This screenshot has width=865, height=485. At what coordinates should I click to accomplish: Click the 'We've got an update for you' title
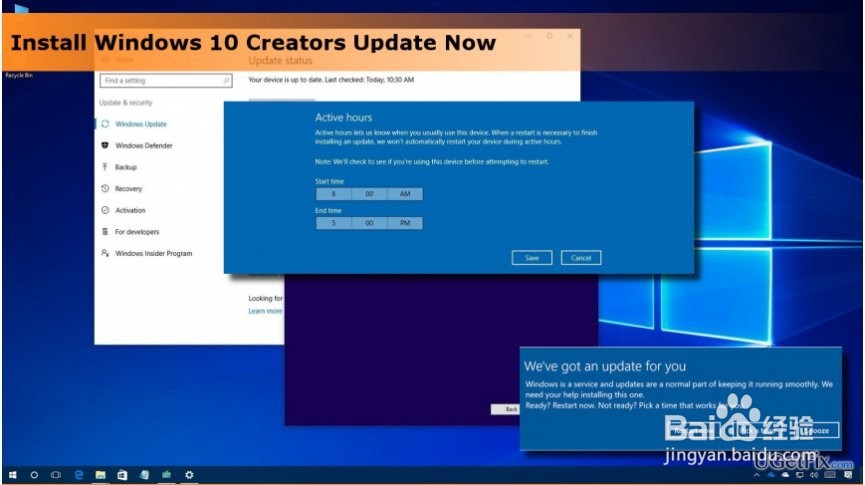pos(605,366)
